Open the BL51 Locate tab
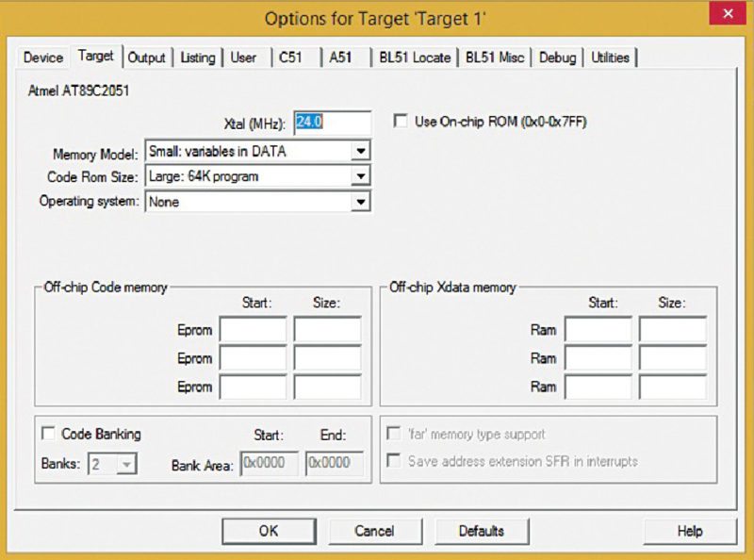Viewport: 754px width, 560px height. click(415, 58)
